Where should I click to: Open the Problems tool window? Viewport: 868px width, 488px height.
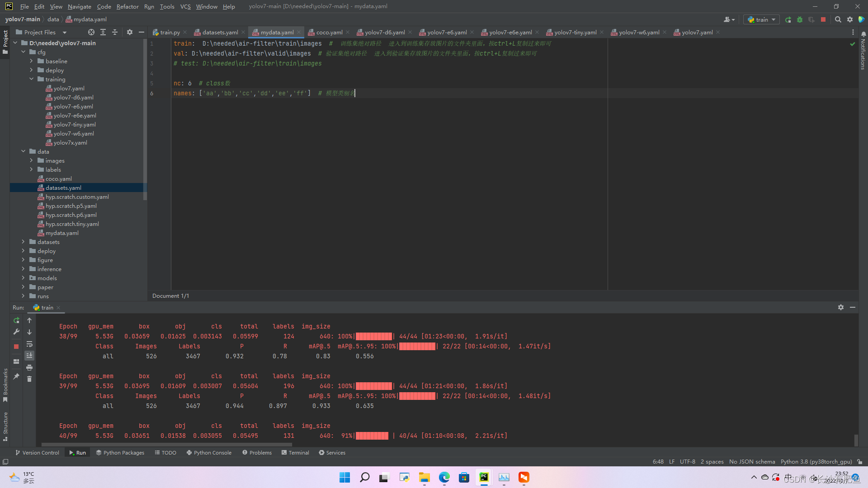pyautogui.click(x=257, y=452)
